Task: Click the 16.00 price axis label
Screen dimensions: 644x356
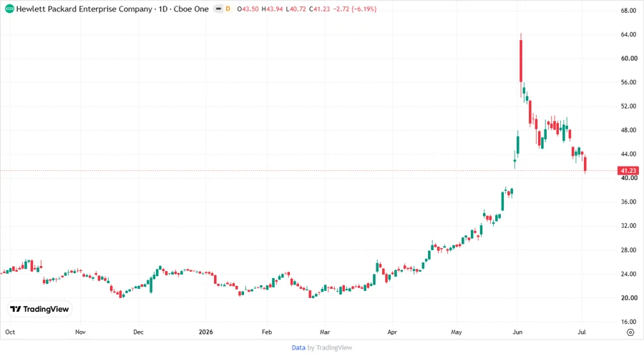Action: (629, 322)
